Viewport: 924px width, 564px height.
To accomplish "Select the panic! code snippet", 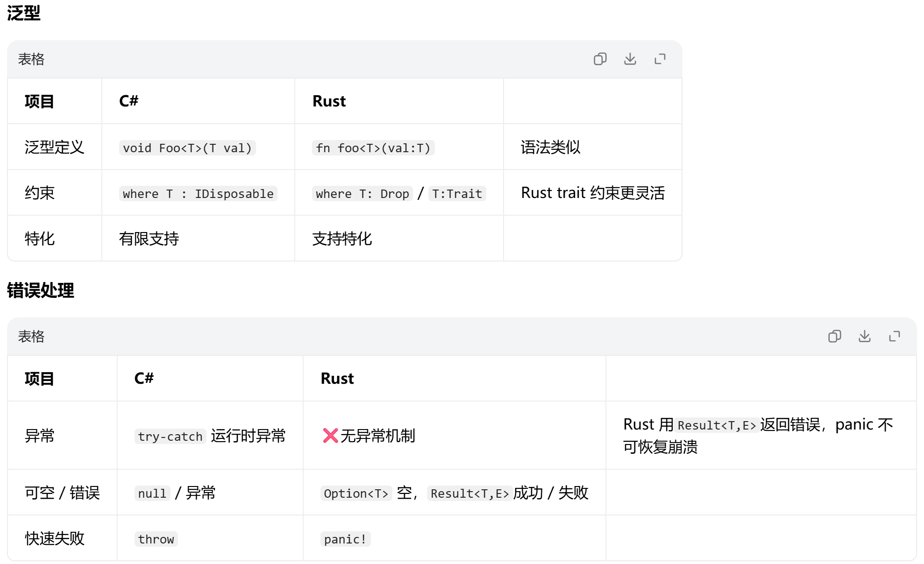I will (345, 539).
